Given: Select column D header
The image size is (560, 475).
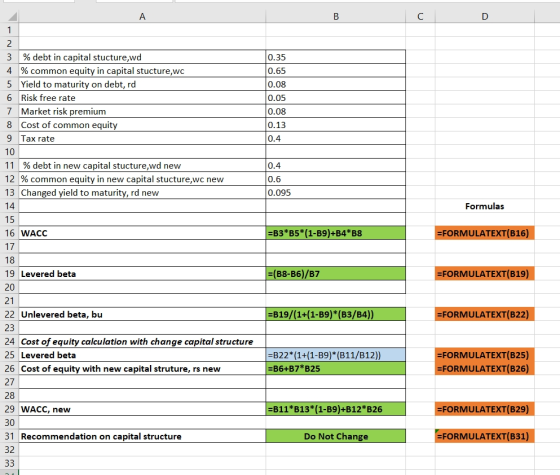Looking at the screenshot, I should click(485, 16).
